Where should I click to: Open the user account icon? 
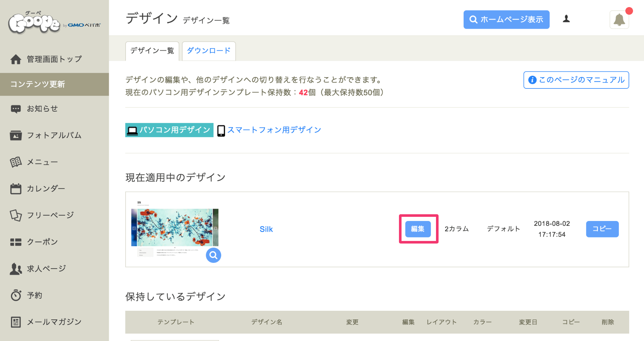click(566, 19)
